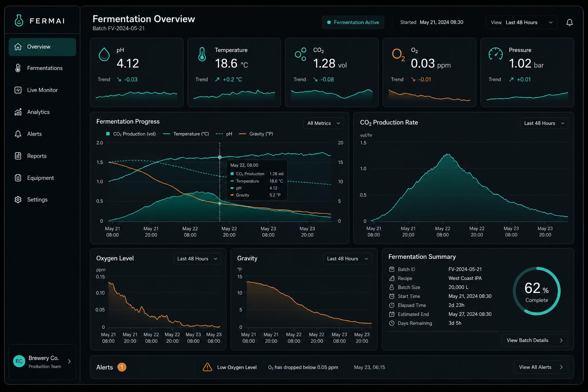Image resolution: width=588 pixels, height=392 pixels.
Task: Click the CO₂ production rate peak
Action: [448, 154]
